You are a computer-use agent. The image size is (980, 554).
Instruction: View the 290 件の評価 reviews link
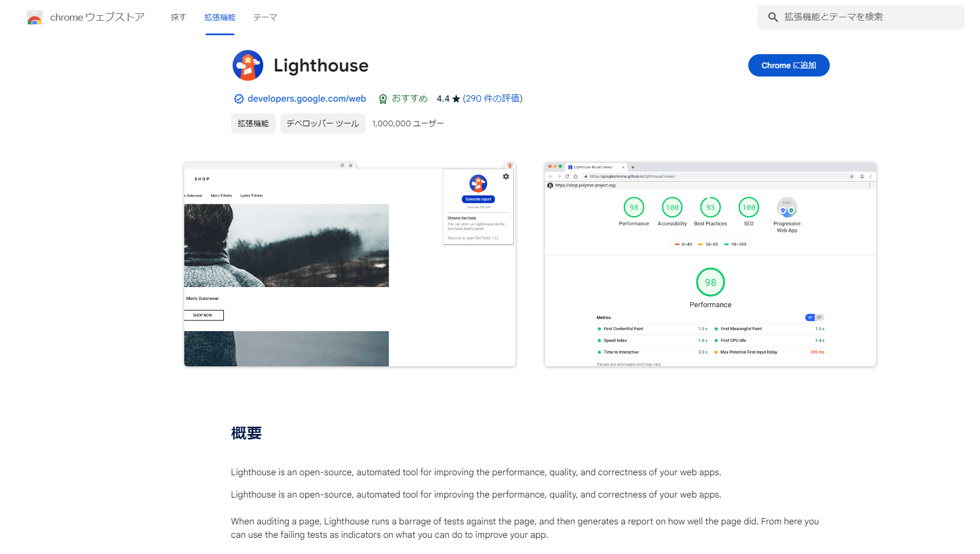pyautogui.click(x=493, y=99)
